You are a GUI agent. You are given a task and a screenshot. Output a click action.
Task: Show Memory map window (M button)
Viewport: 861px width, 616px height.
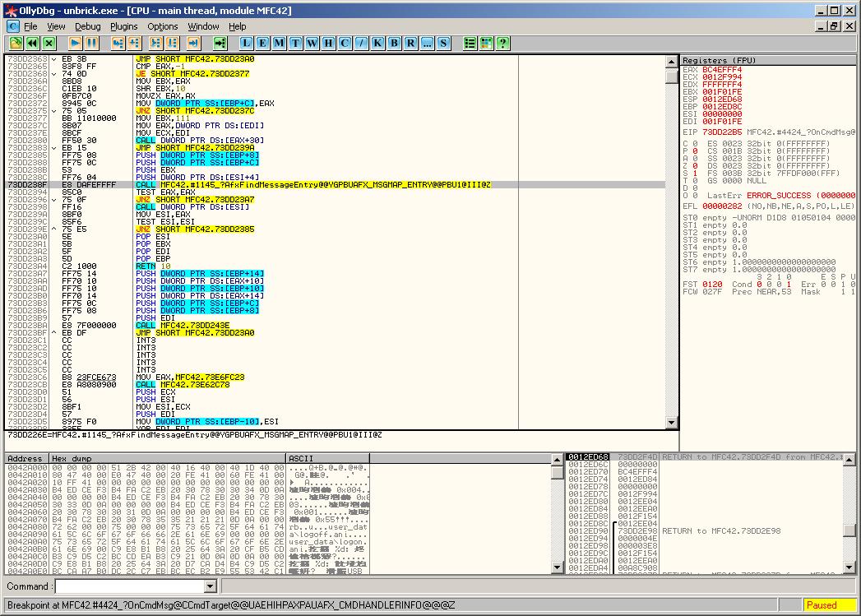(279, 43)
